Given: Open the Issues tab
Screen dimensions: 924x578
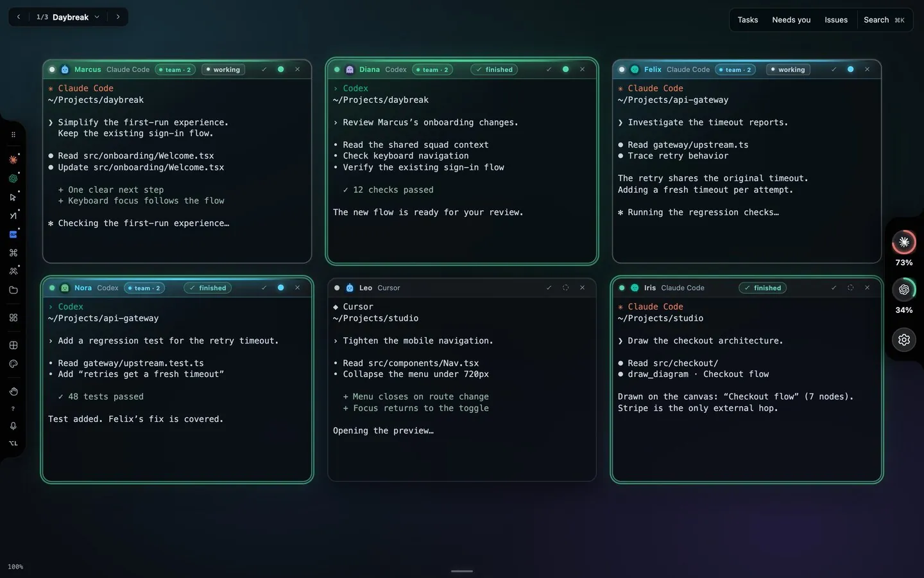Looking at the screenshot, I should coord(836,20).
